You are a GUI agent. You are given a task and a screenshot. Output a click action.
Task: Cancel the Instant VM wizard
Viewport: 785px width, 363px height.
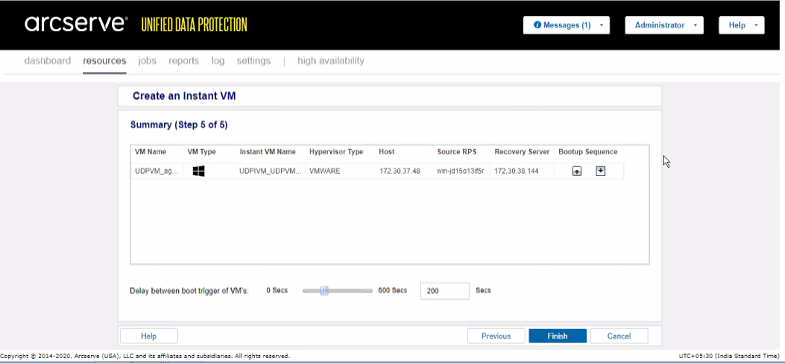[x=619, y=336]
